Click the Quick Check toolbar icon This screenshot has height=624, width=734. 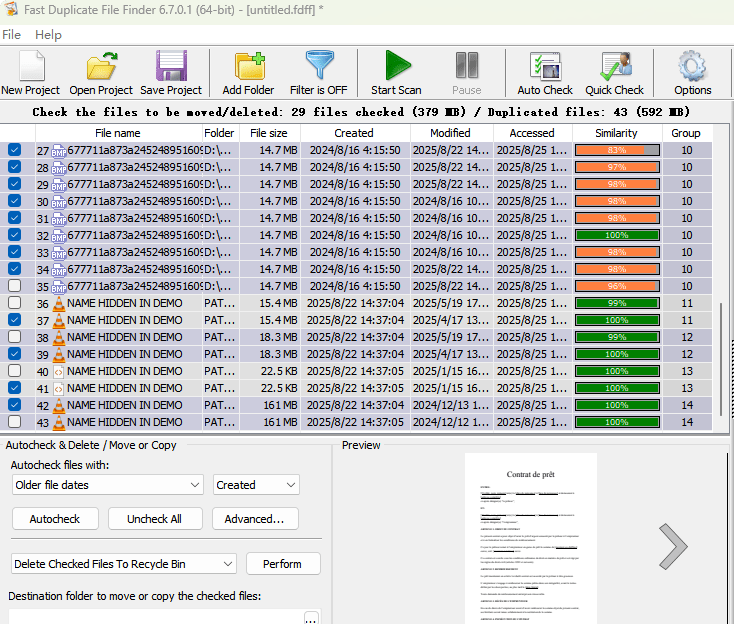[x=615, y=66]
